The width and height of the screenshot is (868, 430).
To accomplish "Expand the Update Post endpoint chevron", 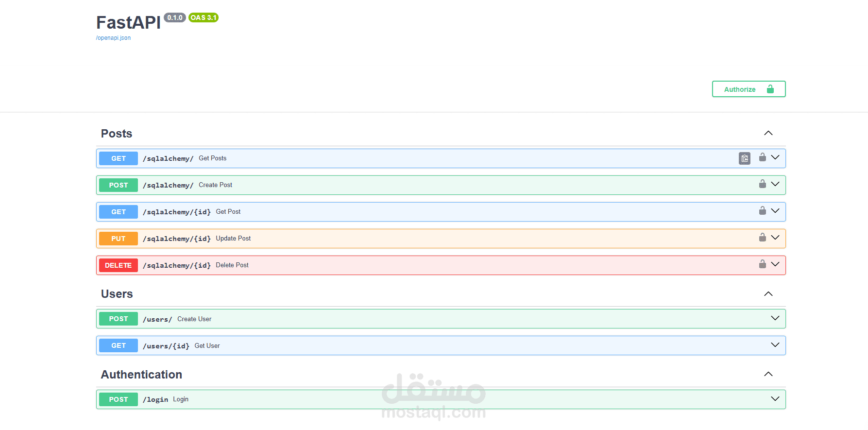I will (775, 238).
